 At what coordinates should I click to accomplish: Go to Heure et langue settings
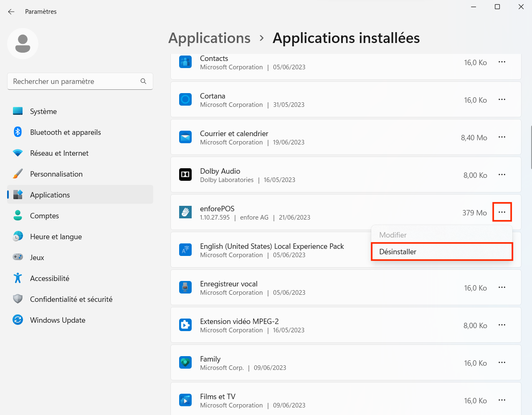pyautogui.click(x=80, y=236)
